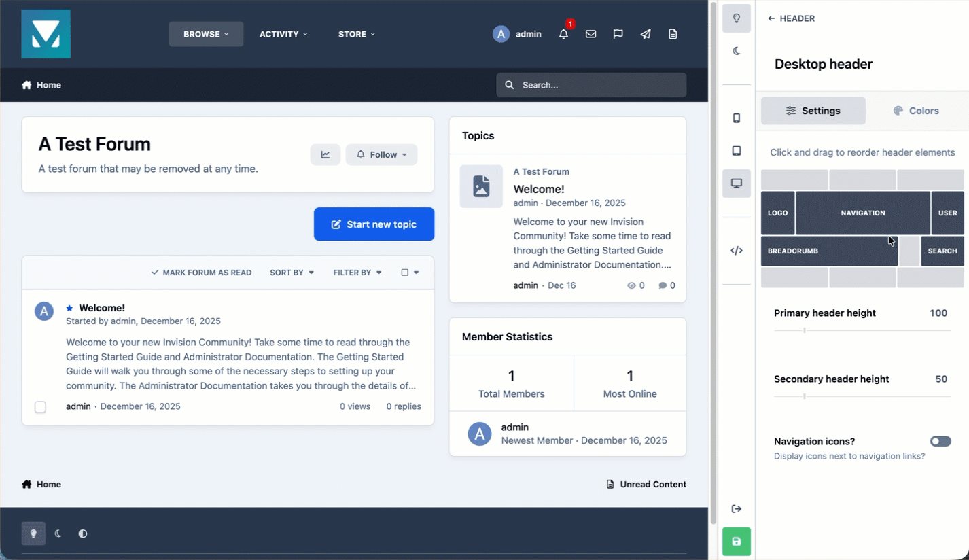Open forum statistics chart icon

point(325,154)
